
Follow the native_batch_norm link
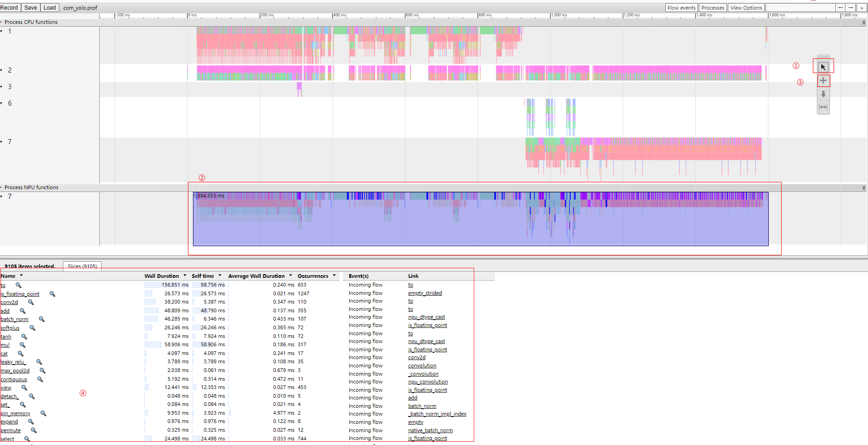tap(431, 430)
